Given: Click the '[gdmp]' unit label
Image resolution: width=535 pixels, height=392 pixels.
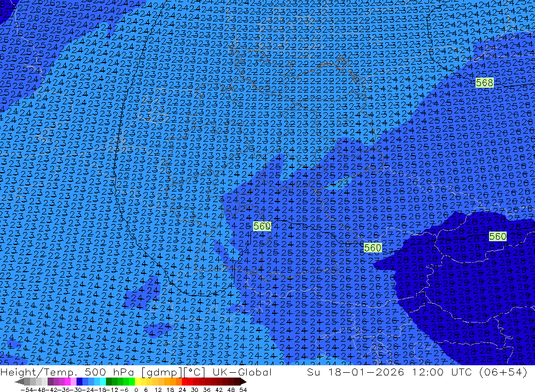Looking at the screenshot, I should click(162, 372).
